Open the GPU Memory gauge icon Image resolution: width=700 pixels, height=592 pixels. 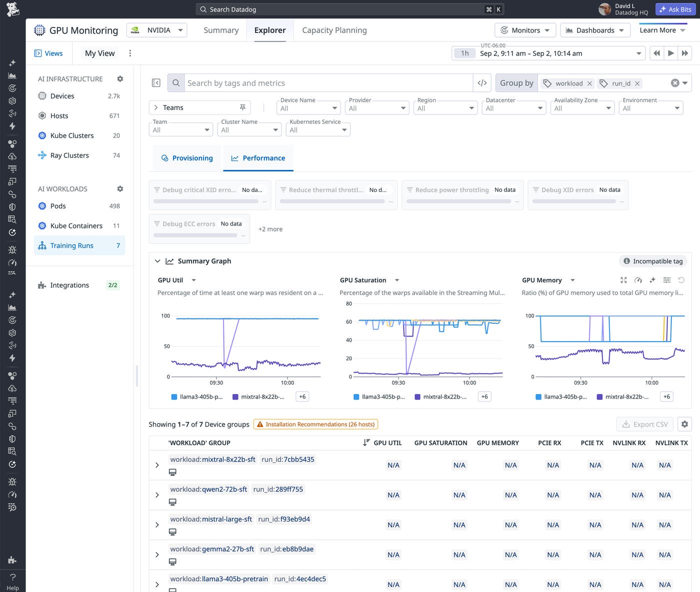pos(638,280)
